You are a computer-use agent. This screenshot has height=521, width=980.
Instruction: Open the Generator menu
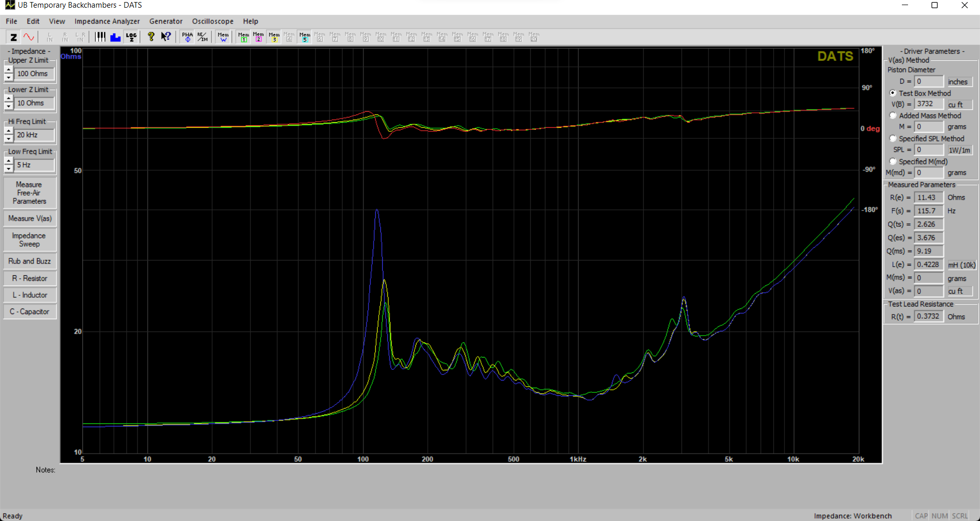click(166, 21)
